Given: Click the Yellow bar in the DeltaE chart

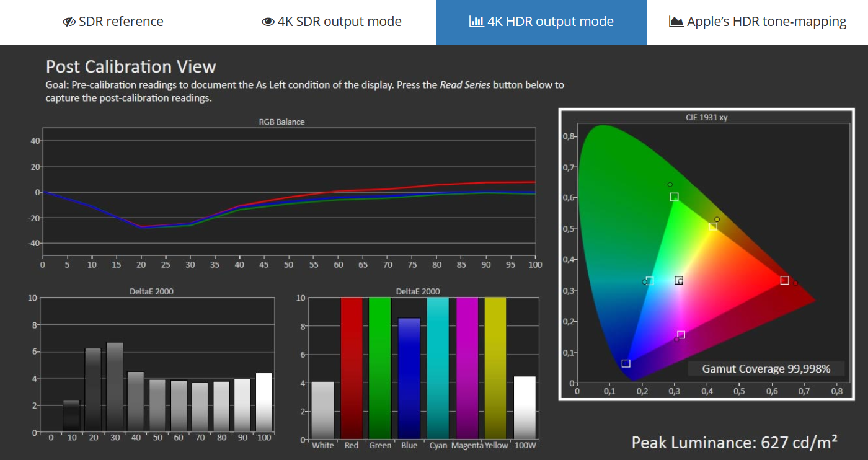Looking at the screenshot, I should (495, 368).
